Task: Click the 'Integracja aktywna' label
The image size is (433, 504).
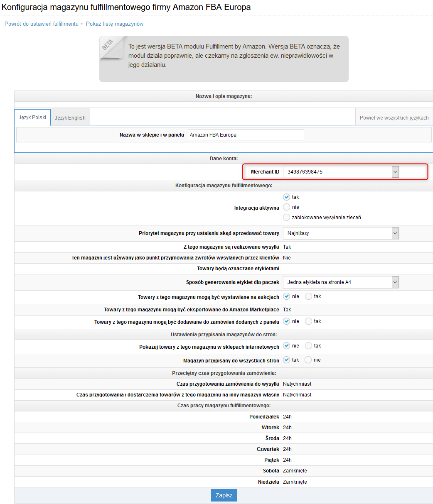Action: pyautogui.click(x=257, y=208)
